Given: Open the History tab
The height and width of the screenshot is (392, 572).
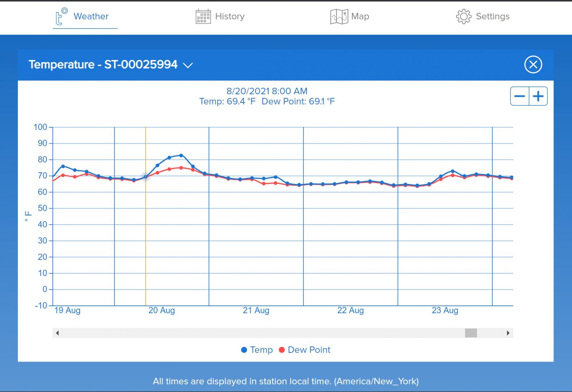Looking at the screenshot, I should tap(230, 16).
